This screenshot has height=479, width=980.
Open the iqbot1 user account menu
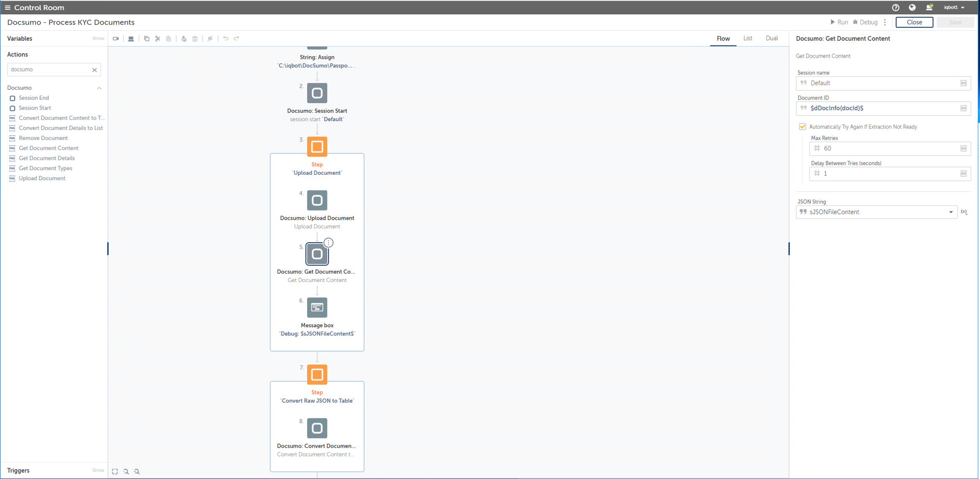point(954,8)
